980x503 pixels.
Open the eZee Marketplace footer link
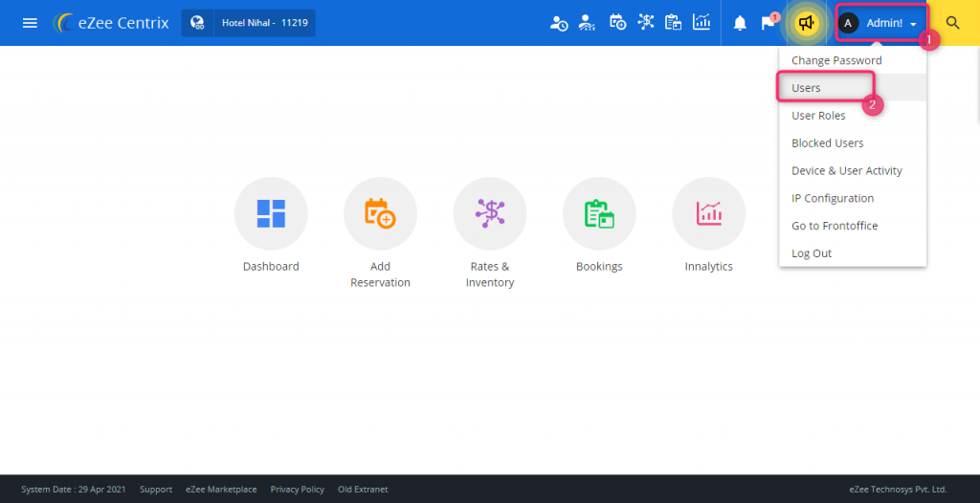coord(221,490)
